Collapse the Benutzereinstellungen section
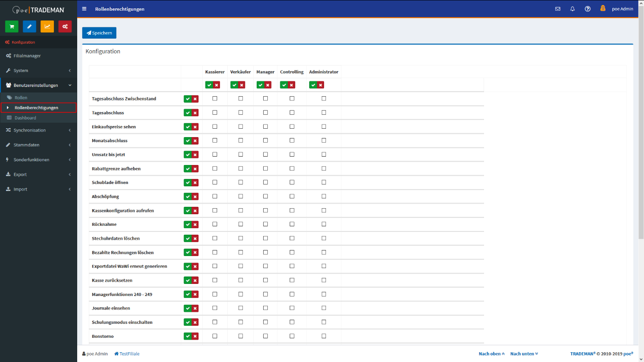Image resolution: width=644 pixels, height=362 pixels. [x=38, y=86]
